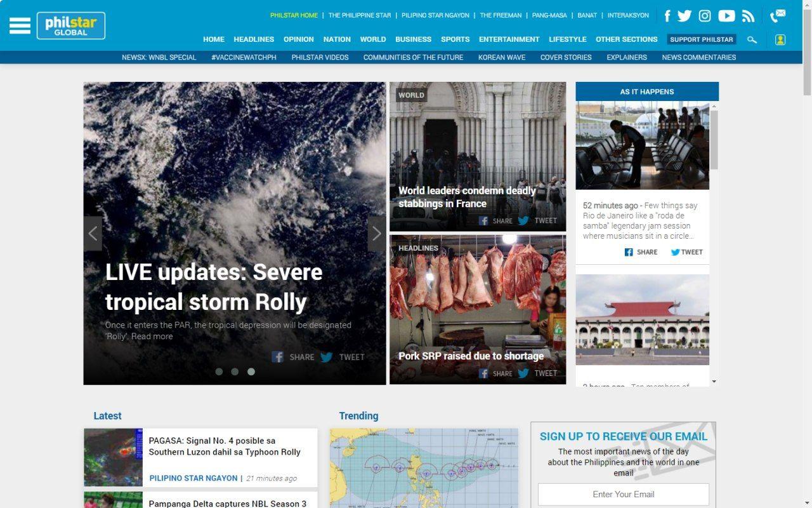The height and width of the screenshot is (508, 812).
Task: Select the third carousel slide dot
Action: pyautogui.click(x=251, y=371)
